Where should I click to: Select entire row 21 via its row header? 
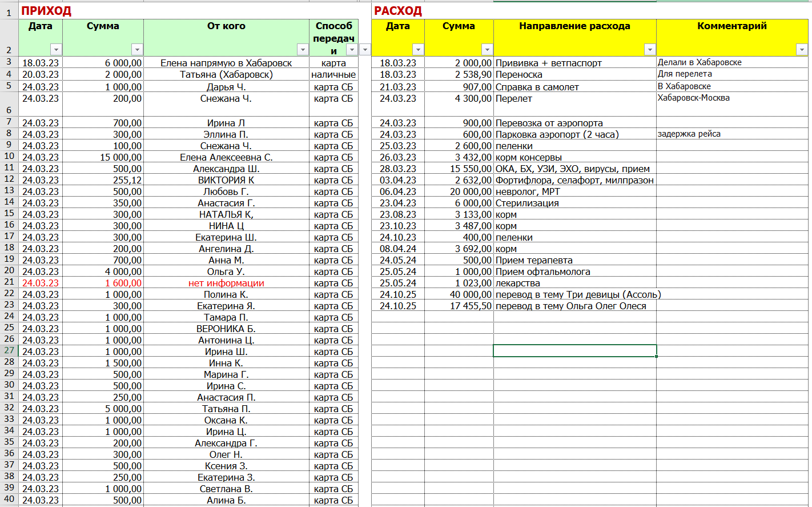(x=9, y=283)
